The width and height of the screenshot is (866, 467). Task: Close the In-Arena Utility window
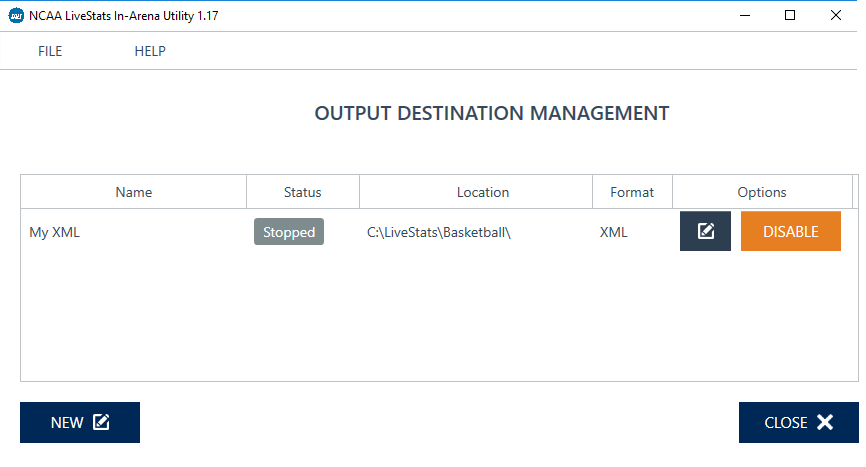[x=836, y=15]
